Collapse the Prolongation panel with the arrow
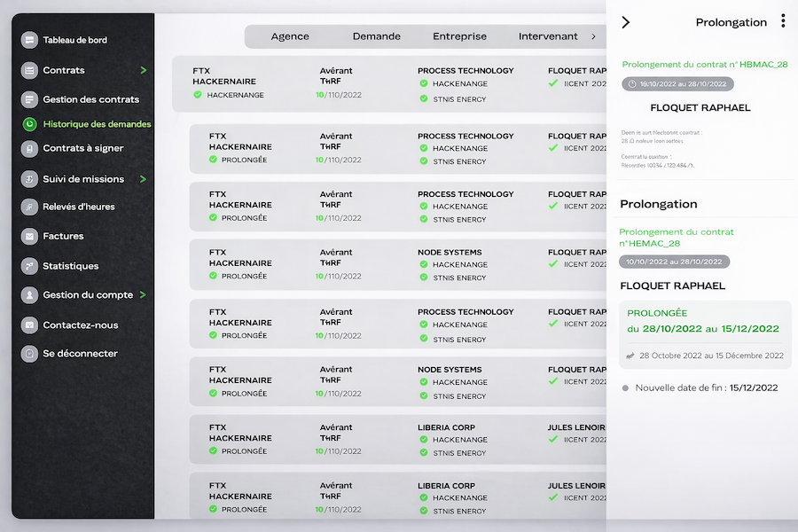Screen dimensions: 798x532 click(626, 22)
